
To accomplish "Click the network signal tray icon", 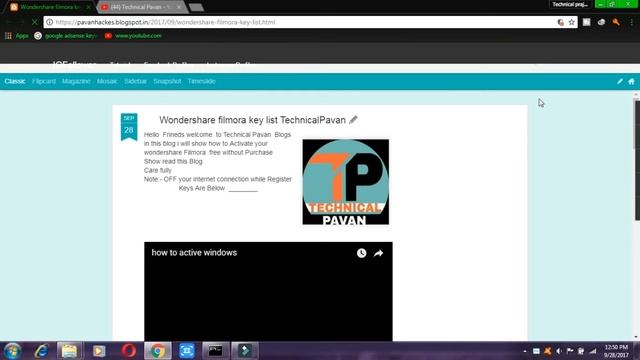I will click(593, 351).
